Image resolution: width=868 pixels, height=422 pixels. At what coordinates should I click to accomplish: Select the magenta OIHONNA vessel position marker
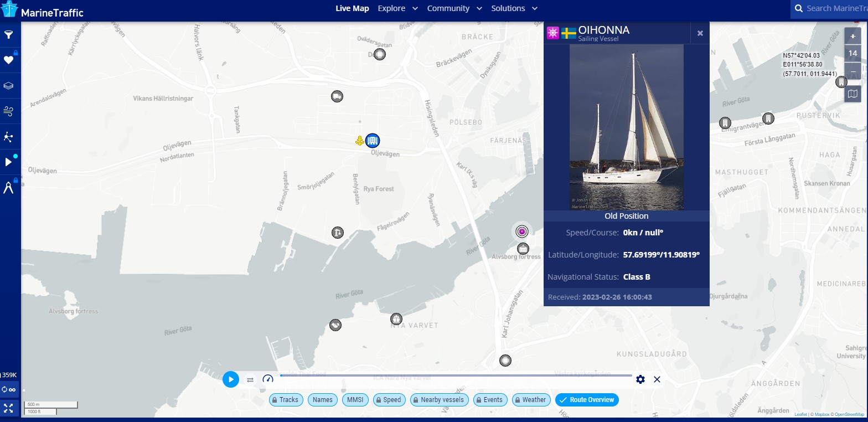pyautogui.click(x=521, y=231)
